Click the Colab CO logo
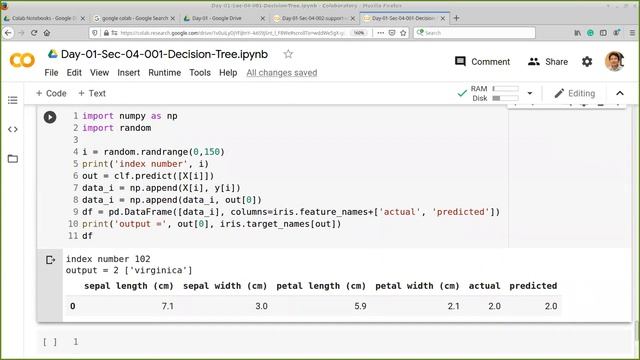Image resolution: width=640 pixels, height=360 pixels. 22,60
